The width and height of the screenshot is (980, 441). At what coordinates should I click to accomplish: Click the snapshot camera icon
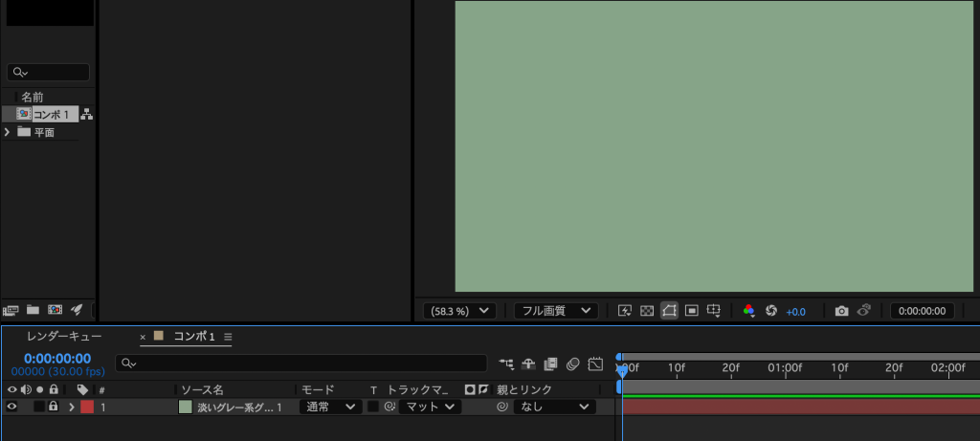tap(841, 311)
